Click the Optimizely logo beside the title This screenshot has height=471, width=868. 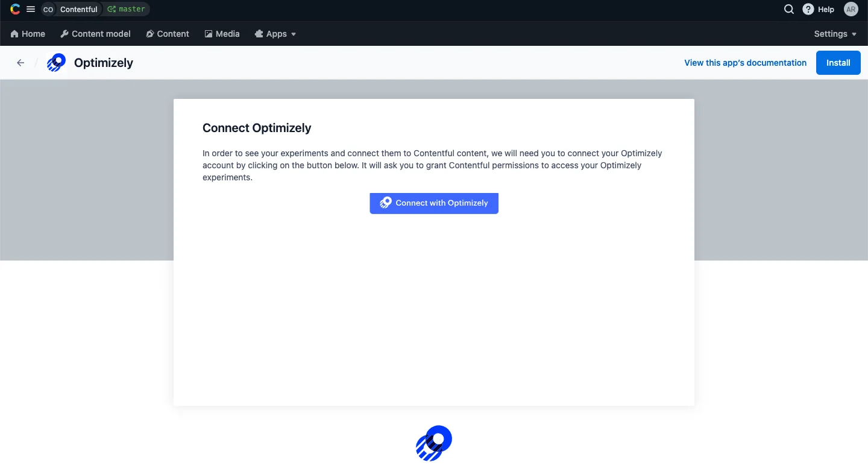(57, 63)
